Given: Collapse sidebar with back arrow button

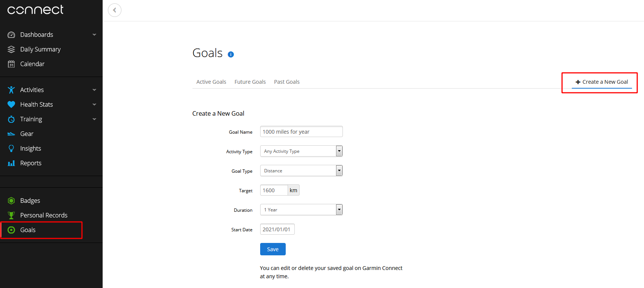Looking at the screenshot, I should pyautogui.click(x=115, y=10).
